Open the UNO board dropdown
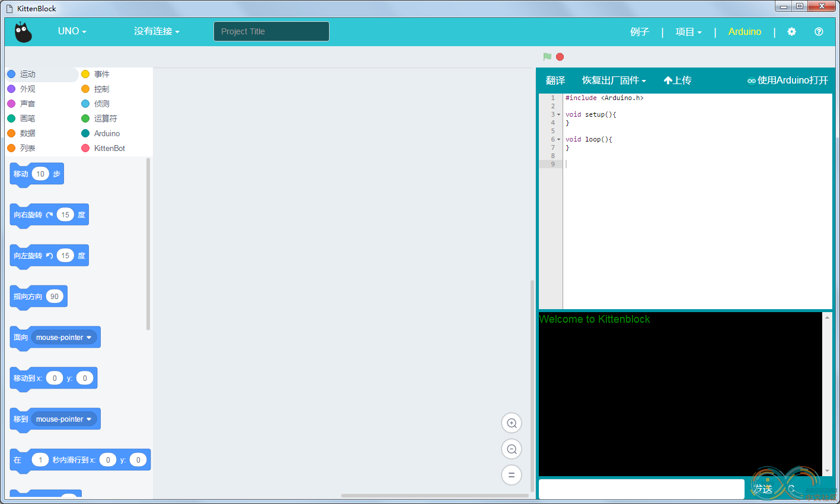Image resolution: width=840 pixels, height=504 pixels. pyautogui.click(x=72, y=31)
